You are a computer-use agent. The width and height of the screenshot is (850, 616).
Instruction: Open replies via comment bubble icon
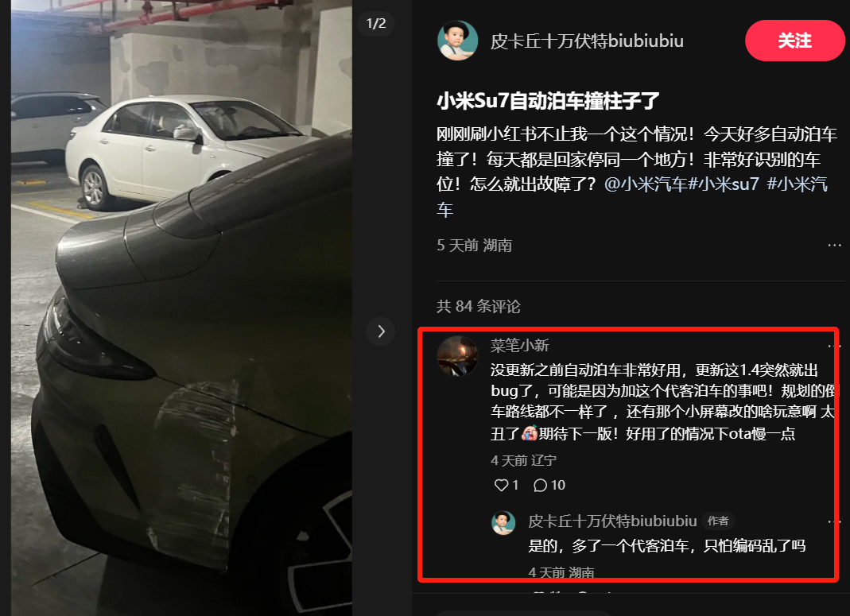540,485
